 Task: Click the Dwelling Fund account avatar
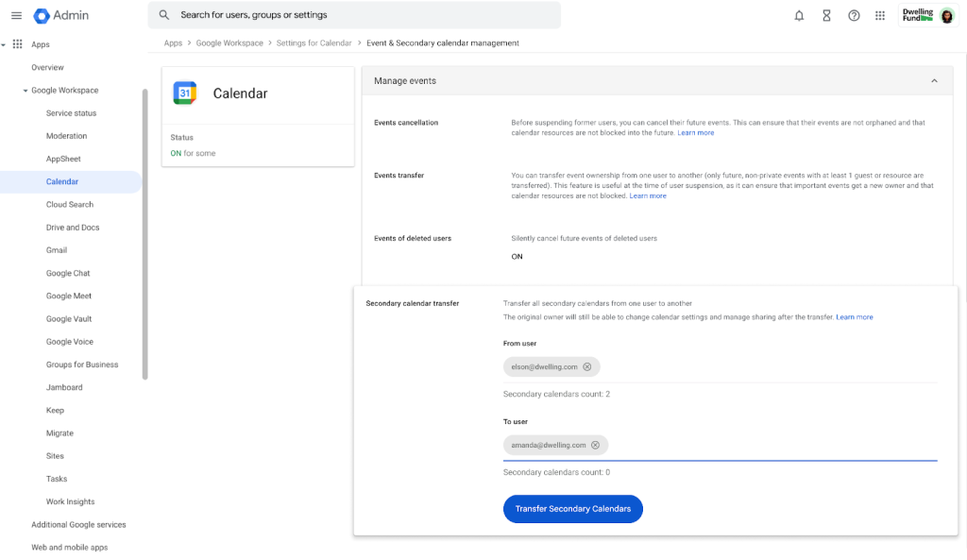pyautogui.click(x=946, y=16)
